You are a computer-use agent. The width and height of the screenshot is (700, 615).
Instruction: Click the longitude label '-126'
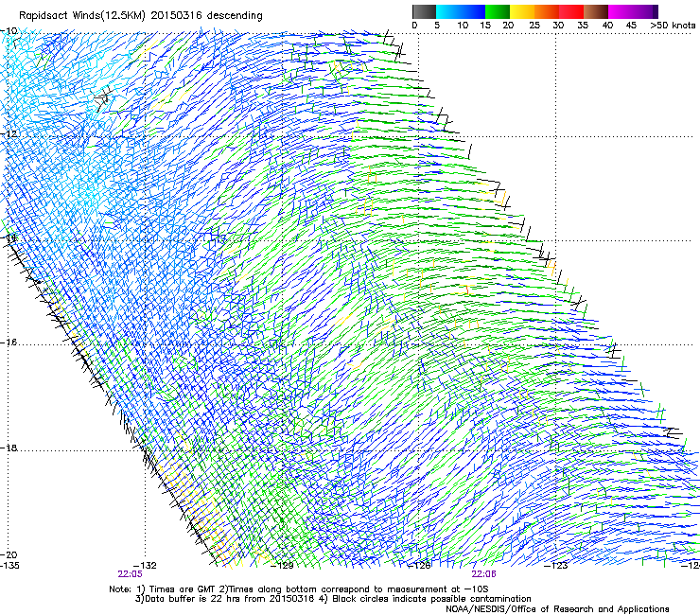[419, 566]
